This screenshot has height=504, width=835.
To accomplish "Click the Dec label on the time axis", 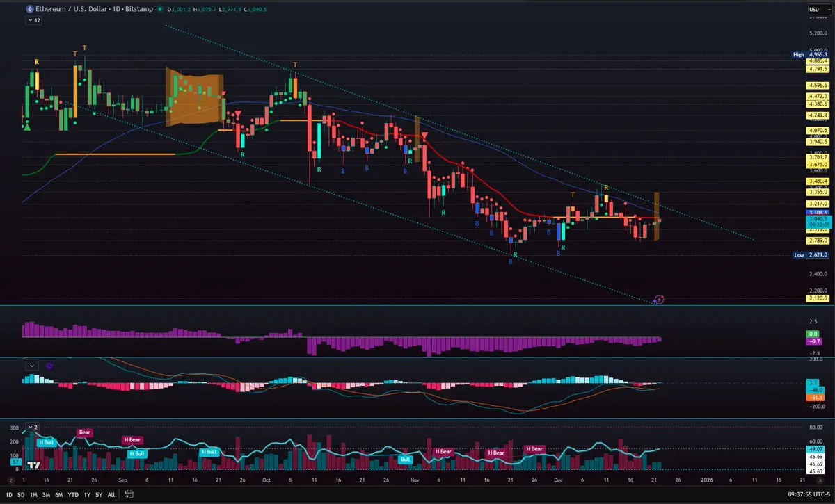I will pos(557,480).
